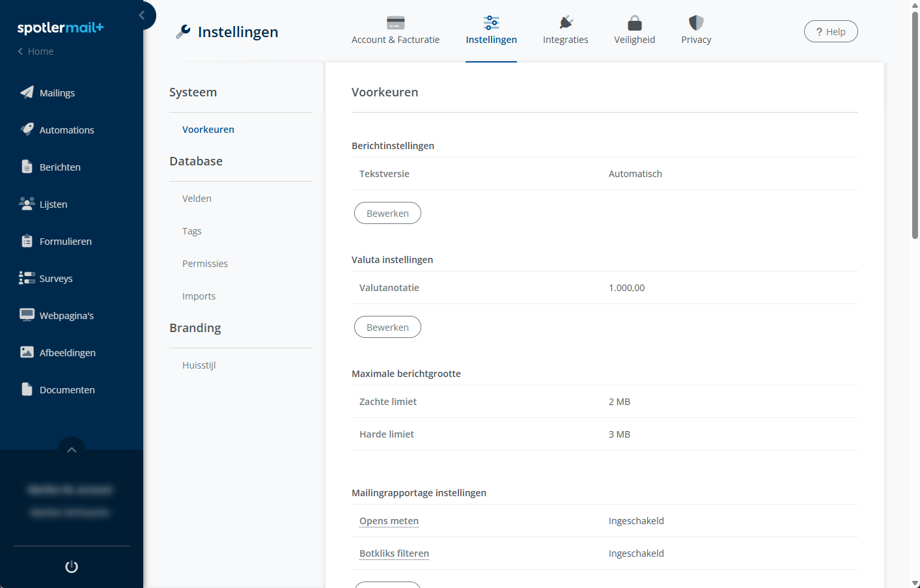The width and height of the screenshot is (920, 588).
Task: Click the Zachte limiet row label
Action: [388, 402]
